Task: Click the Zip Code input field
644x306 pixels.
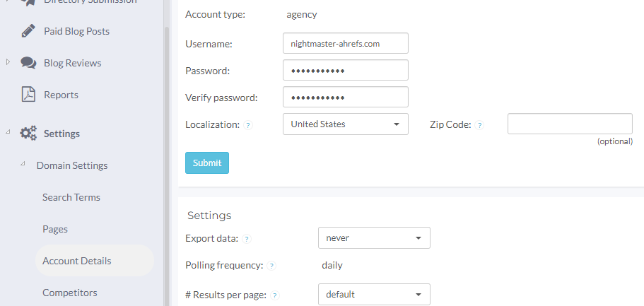Action: tap(570, 124)
